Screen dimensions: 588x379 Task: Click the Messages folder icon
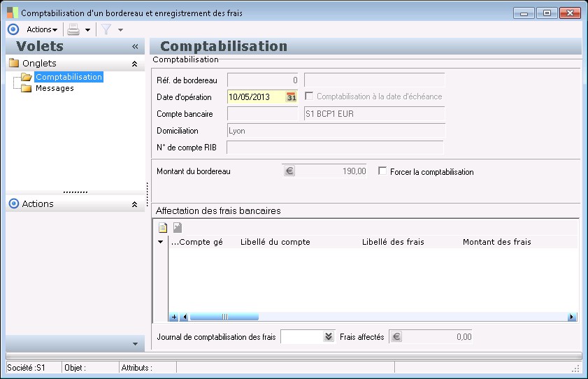27,89
